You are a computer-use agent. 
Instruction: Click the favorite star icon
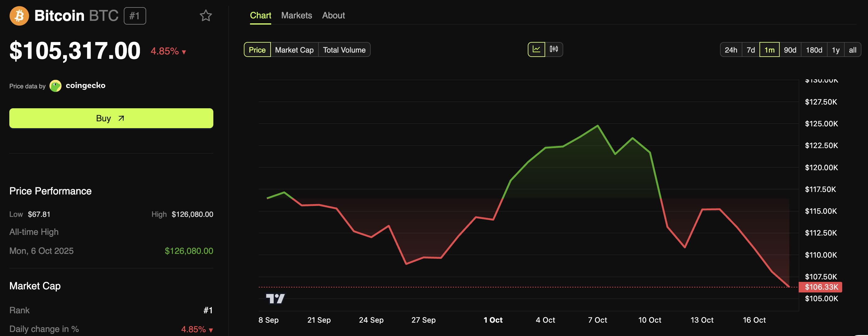click(206, 16)
